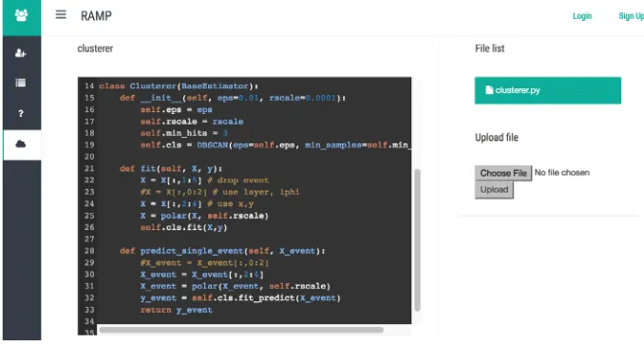Click the 'clusterer' heading text

click(95, 48)
